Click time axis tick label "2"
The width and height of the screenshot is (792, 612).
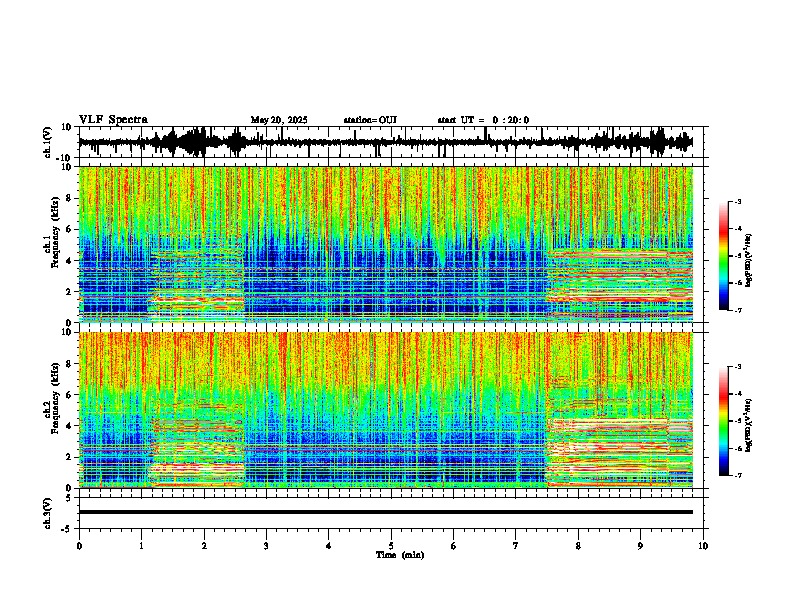click(204, 546)
